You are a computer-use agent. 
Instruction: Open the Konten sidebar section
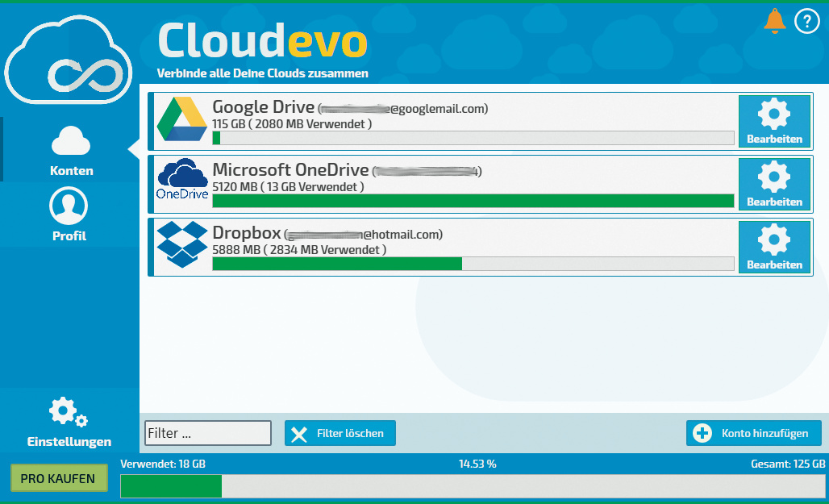[71, 151]
